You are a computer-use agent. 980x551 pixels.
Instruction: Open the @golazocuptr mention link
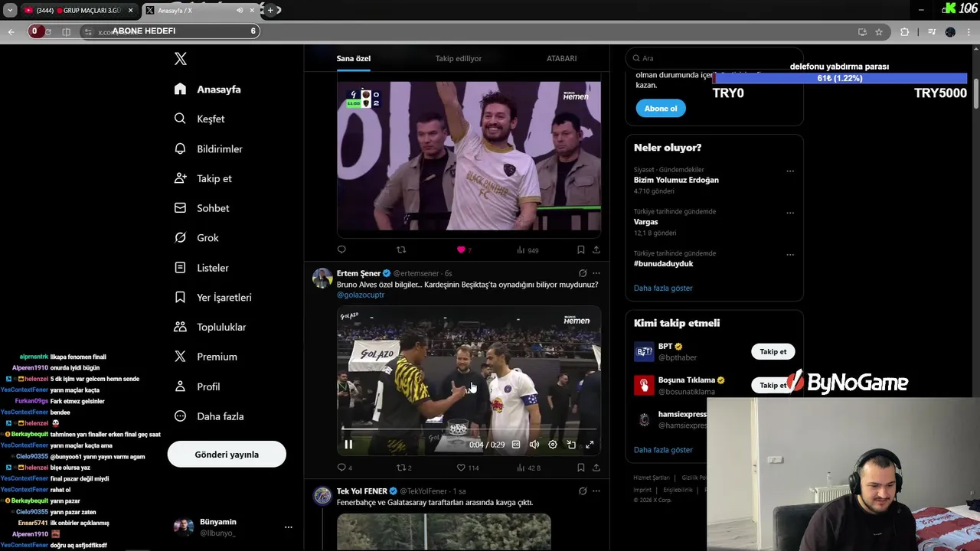361,295
